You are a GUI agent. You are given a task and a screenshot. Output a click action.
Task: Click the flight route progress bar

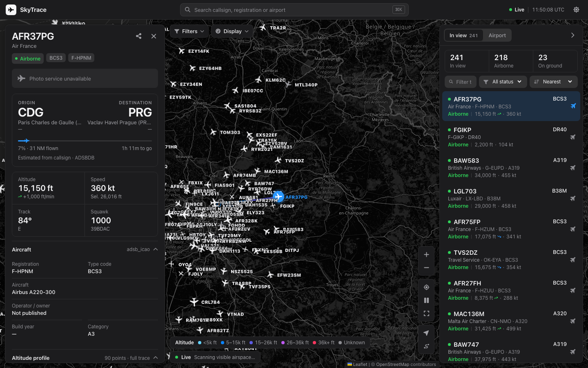[x=85, y=141]
